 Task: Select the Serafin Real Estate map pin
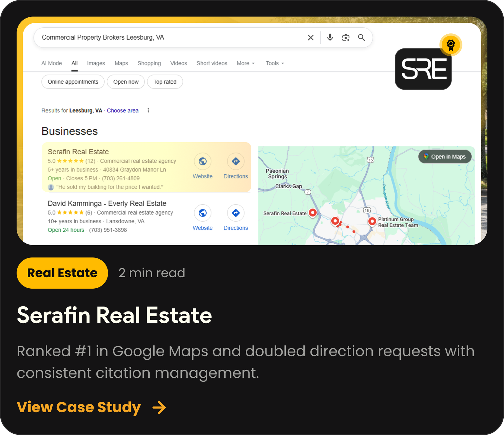(x=312, y=213)
